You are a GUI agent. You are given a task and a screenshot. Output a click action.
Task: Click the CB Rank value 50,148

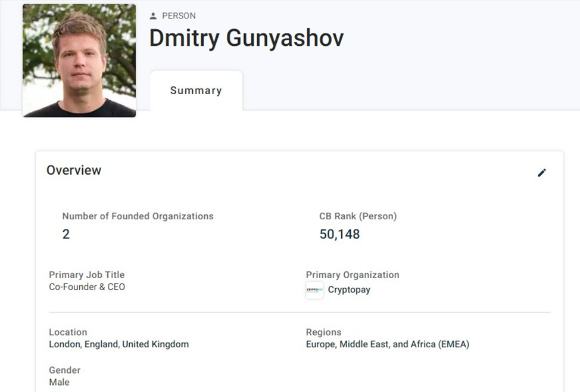click(339, 234)
